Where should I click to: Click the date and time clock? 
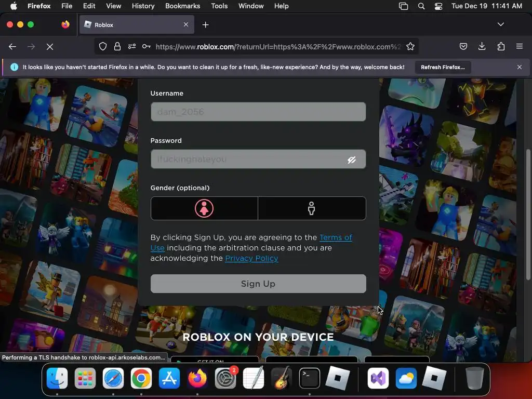click(x=486, y=6)
